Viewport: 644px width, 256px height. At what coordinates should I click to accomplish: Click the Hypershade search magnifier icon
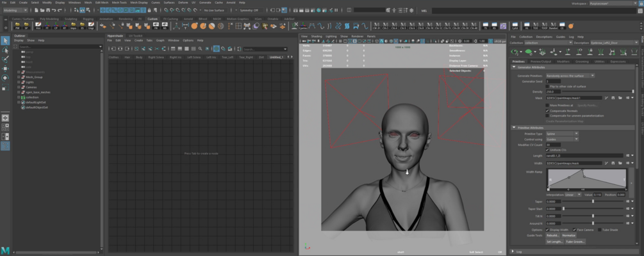coord(200,49)
